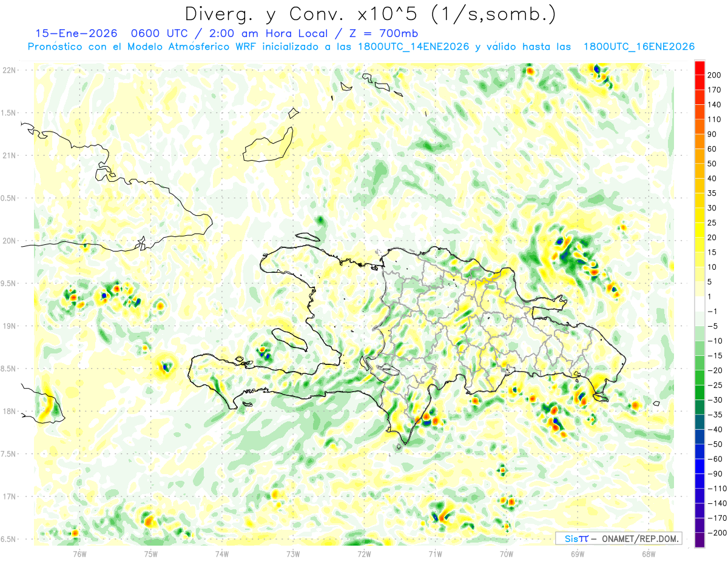Viewport: 728px width, 562px height.
Task: Click the colorbar value -60
Action: tap(715, 459)
